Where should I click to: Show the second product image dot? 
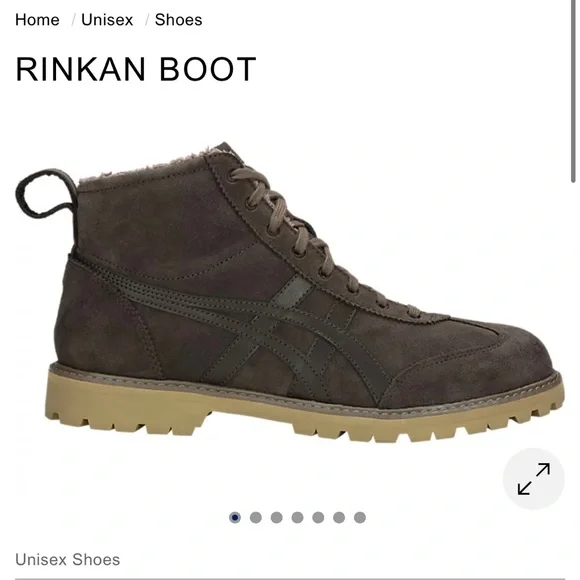point(256,517)
